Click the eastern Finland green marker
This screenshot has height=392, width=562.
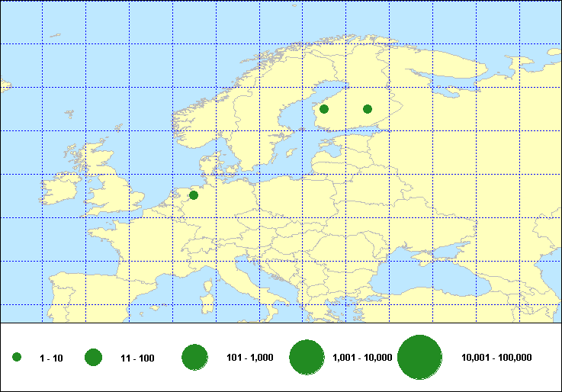(x=368, y=109)
